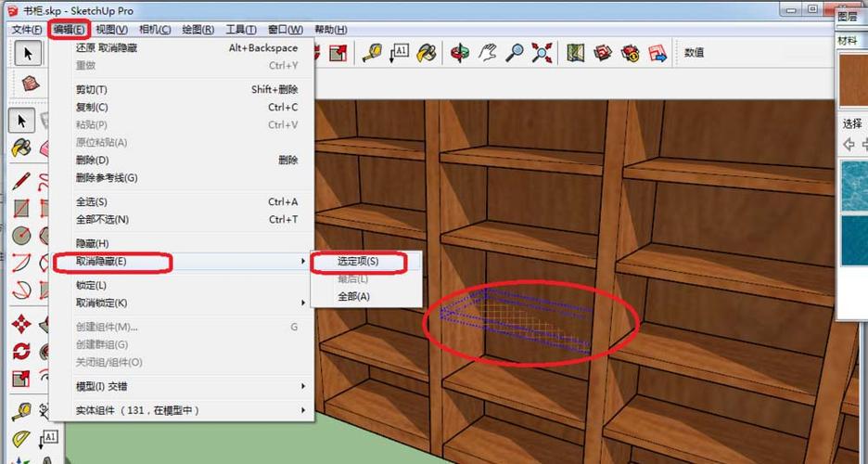Click the 数值 measurements field
The height and width of the screenshot is (464, 868).
pyautogui.click(x=695, y=53)
